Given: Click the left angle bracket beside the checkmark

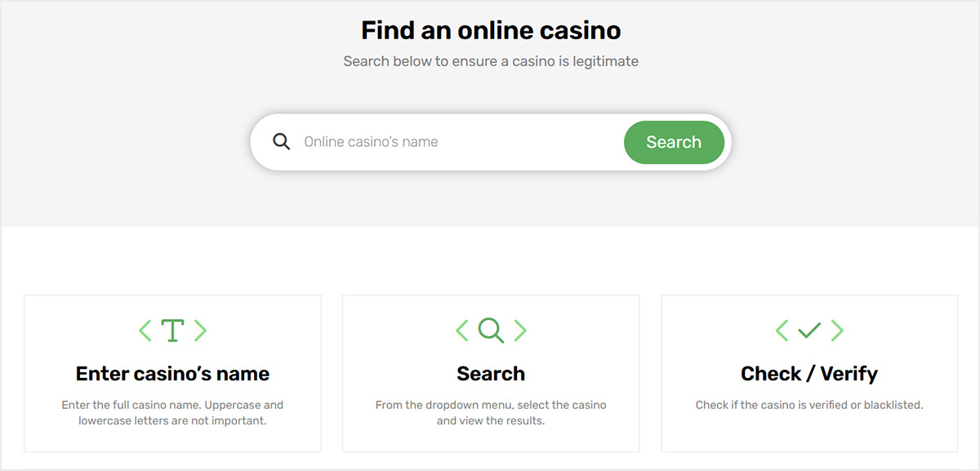Looking at the screenshot, I should coord(782,331).
